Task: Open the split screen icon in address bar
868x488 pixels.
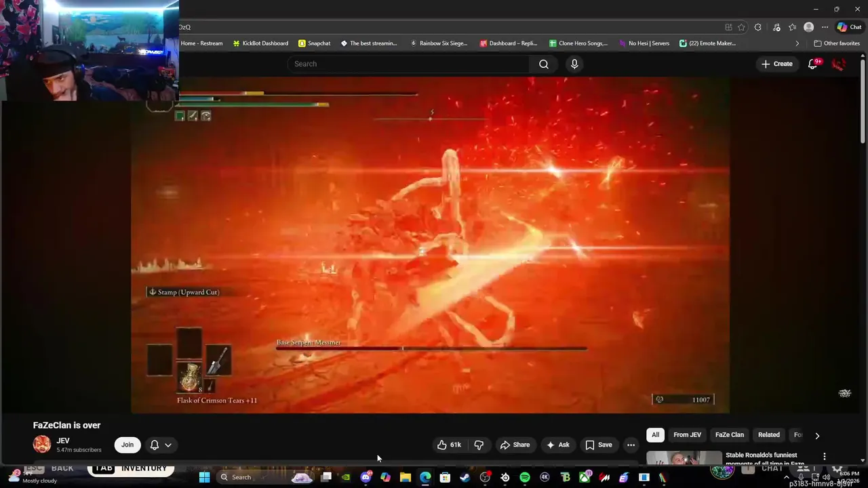Action: (x=728, y=27)
